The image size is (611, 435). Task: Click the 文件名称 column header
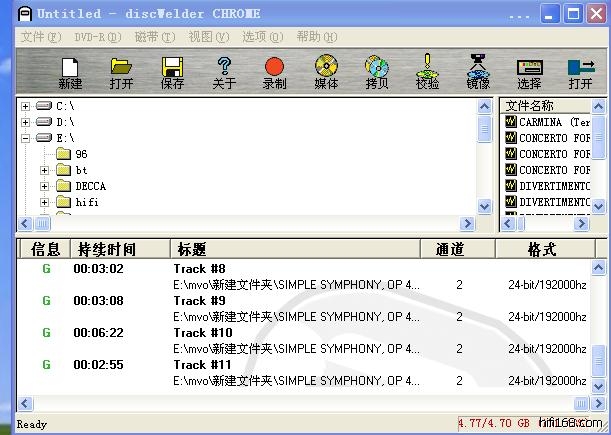coord(530,105)
